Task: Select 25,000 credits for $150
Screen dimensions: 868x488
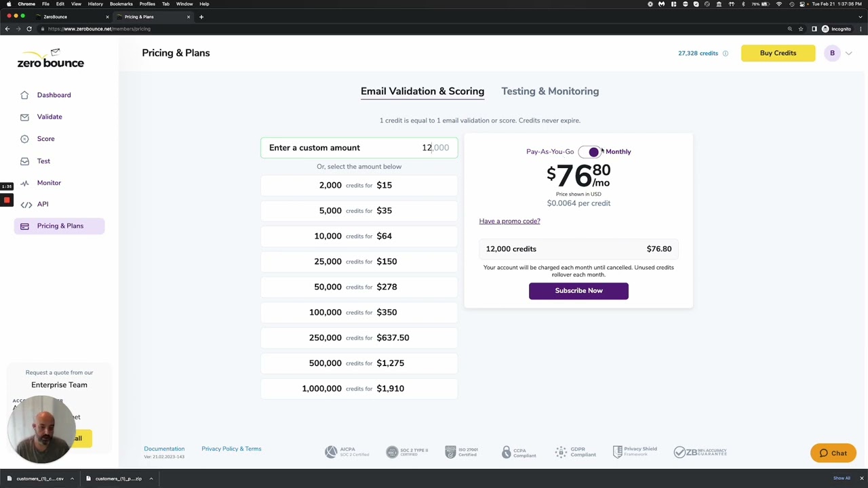Action: click(359, 262)
